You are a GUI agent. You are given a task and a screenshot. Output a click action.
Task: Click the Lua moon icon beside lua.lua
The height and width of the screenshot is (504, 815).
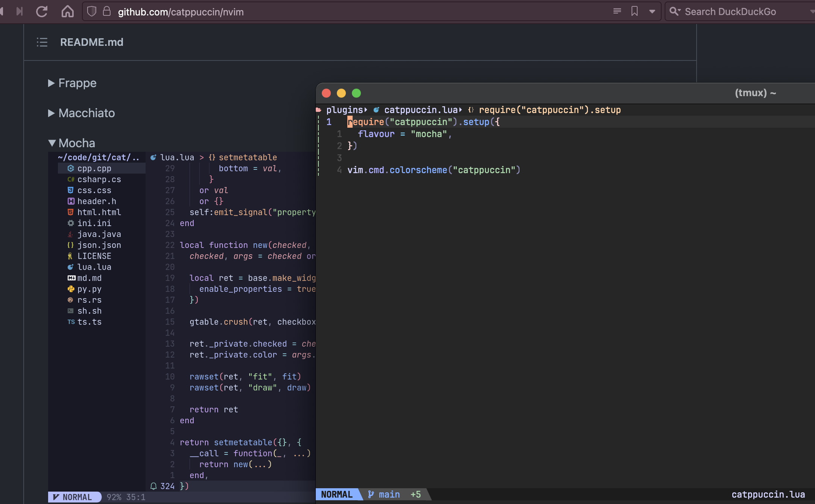click(70, 267)
